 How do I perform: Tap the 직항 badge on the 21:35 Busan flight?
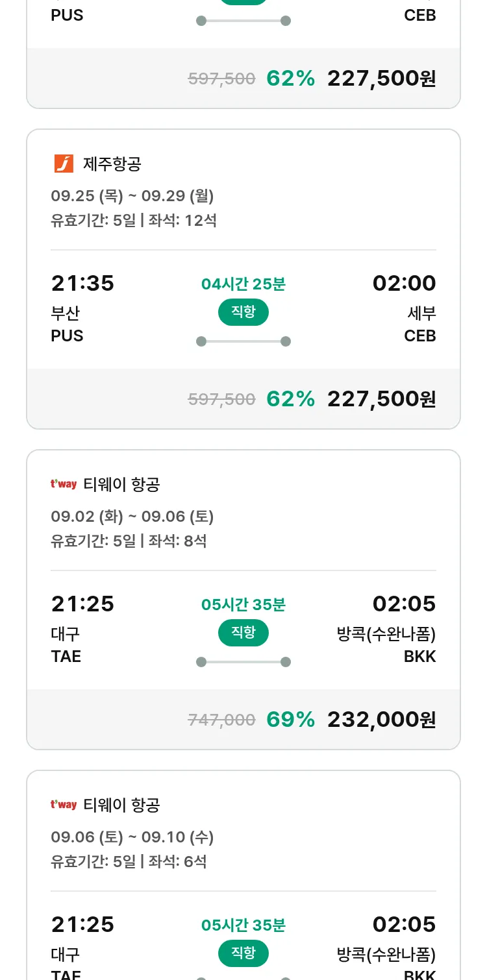243,312
